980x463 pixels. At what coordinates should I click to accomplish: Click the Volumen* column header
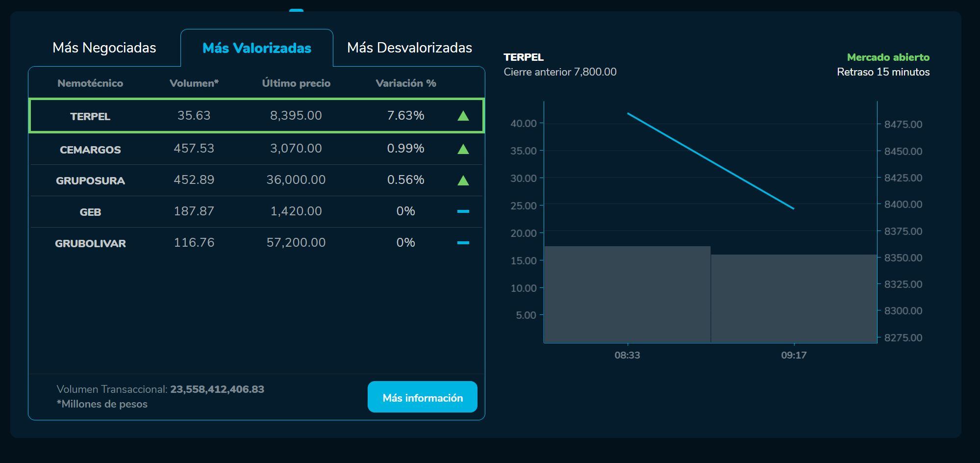pyautogui.click(x=194, y=83)
